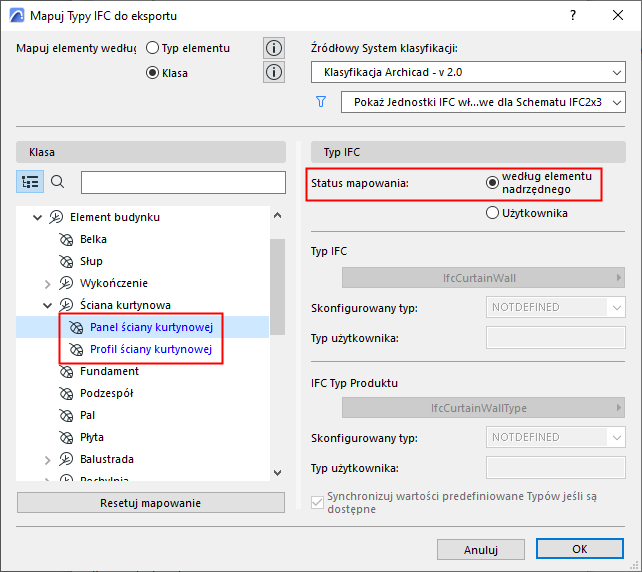Select według elementu nadrzędnego radio button
Image resolution: width=642 pixels, height=572 pixels.
pyautogui.click(x=492, y=183)
